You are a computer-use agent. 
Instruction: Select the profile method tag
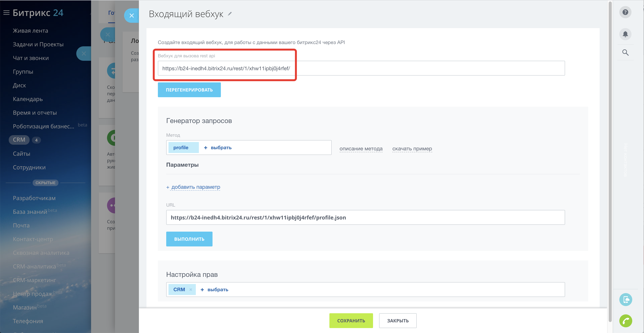(183, 148)
